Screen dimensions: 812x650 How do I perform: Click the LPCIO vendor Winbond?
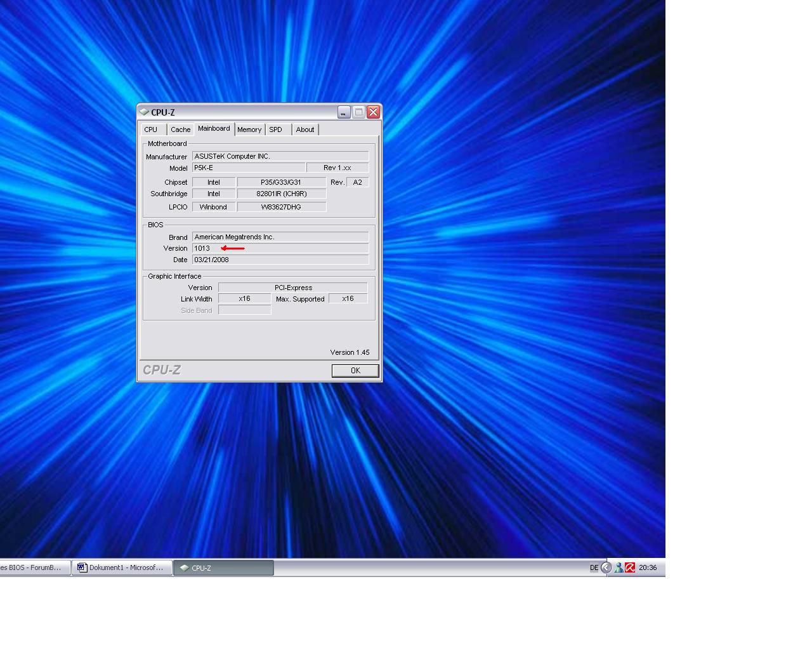214,207
